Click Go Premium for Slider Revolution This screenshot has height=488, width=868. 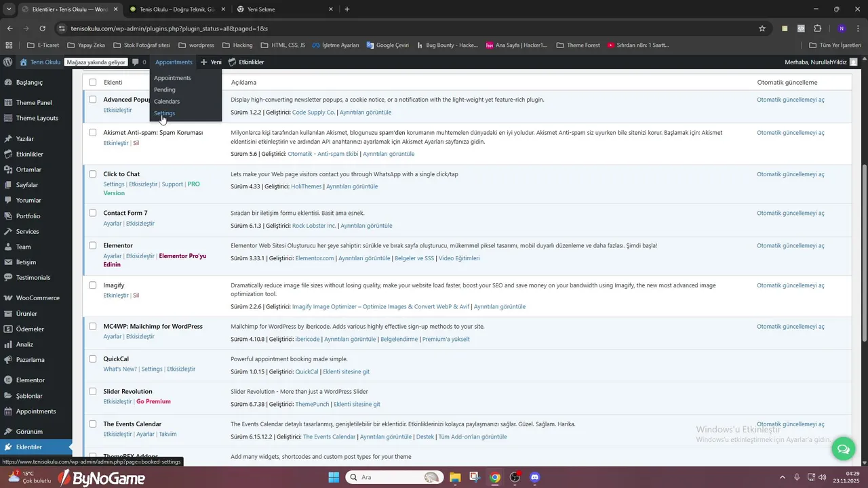[153, 402]
